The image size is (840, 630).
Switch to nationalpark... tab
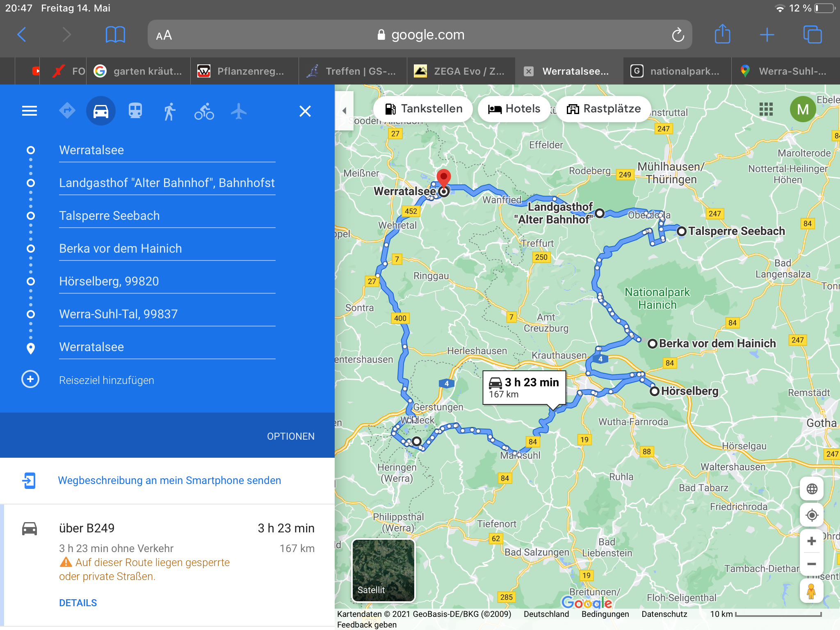pos(678,71)
